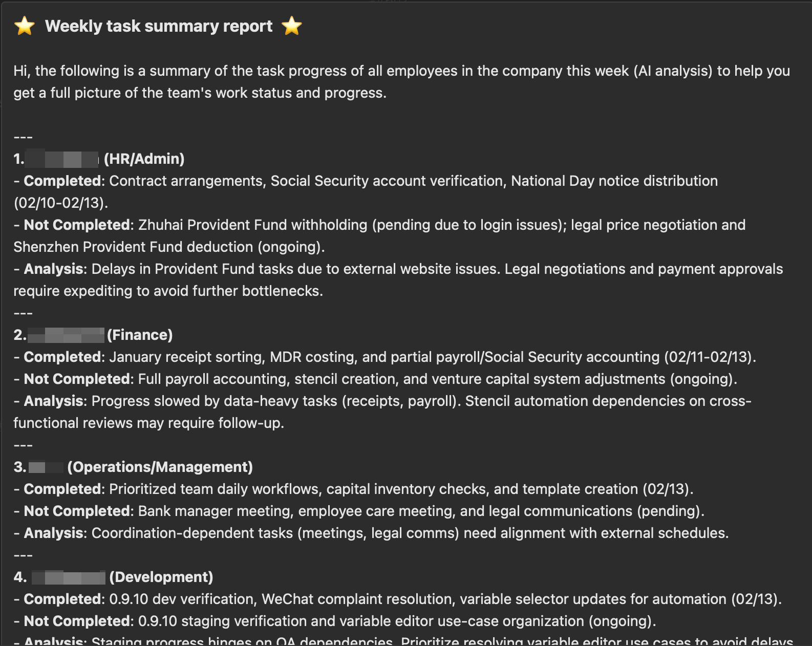Click the (Development) heading
Viewport: 812px width, 646px height.
161,577
